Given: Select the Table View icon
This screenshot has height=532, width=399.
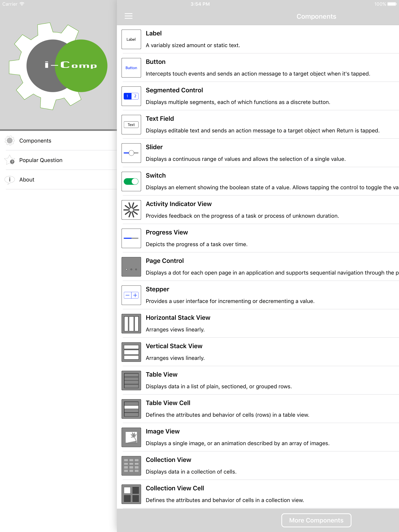Looking at the screenshot, I should pos(131,381).
